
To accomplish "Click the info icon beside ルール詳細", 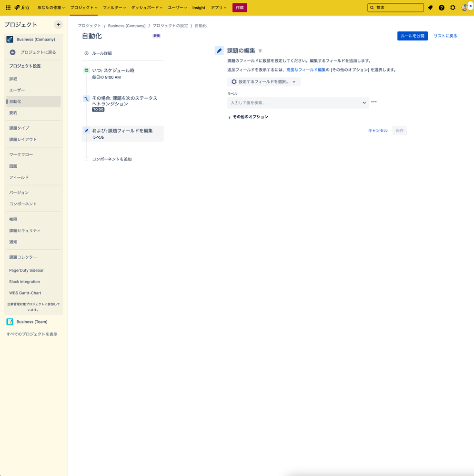I will point(86,54).
